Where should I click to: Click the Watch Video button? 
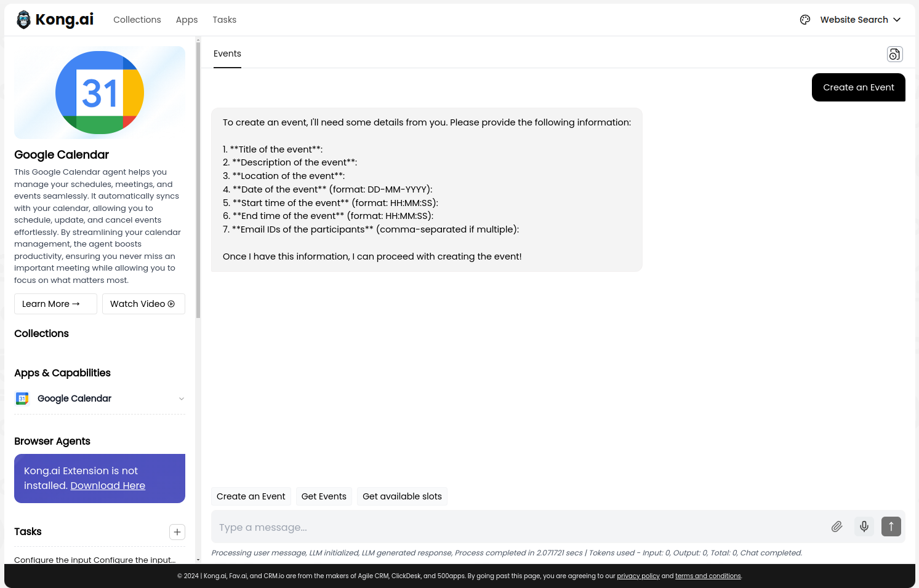click(x=143, y=304)
